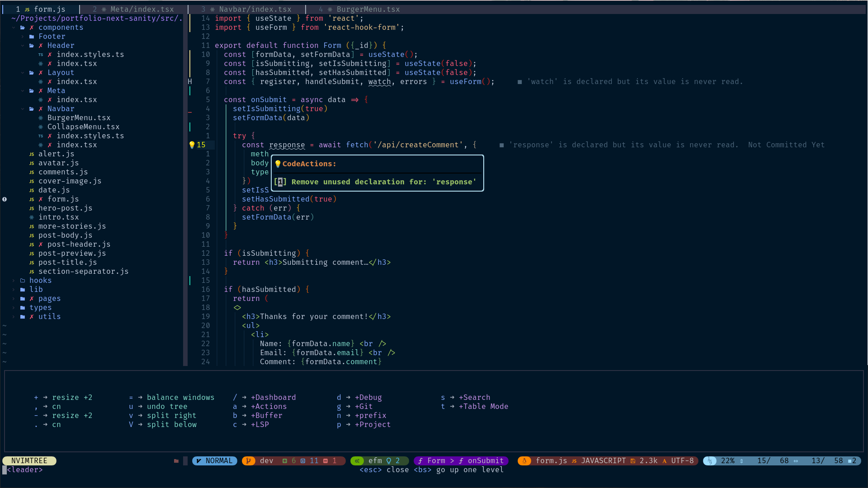The width and height of the screenshot is (868, 488).
Task: Click the orange file icon before form.js in statusline
Action: pos(524,461)
